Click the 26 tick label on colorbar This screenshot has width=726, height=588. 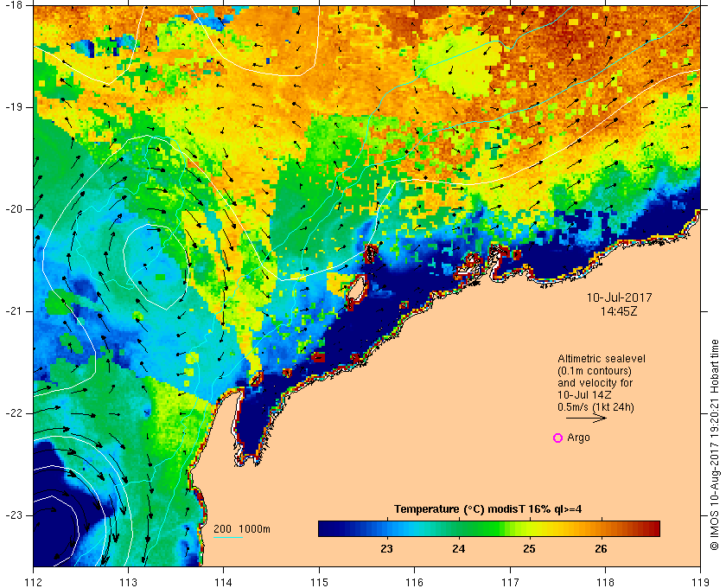click(601, 549)
